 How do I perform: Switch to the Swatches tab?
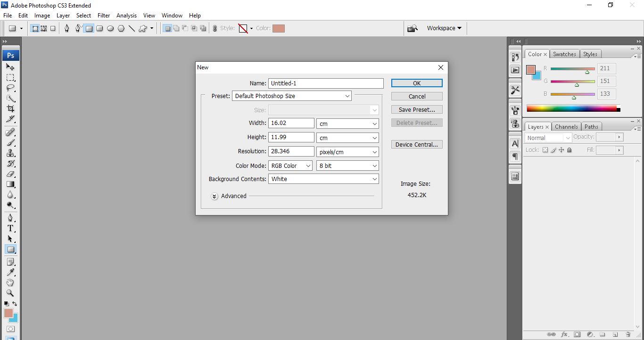pyautogui.click(x=564, y=54)
